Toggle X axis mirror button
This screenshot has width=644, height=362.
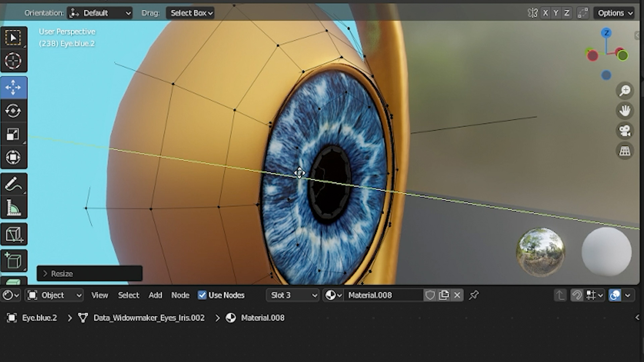(546, 13)
